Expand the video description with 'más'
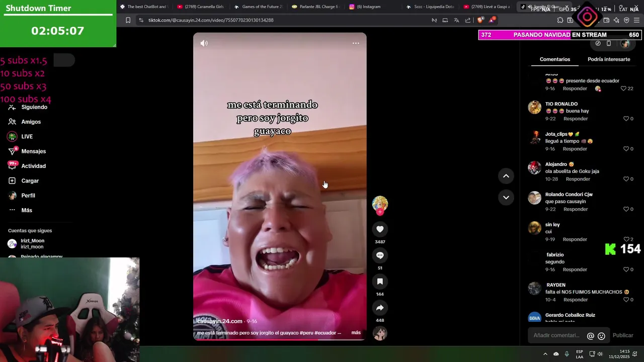The width and height of the screenshot is (644, 362). click(x=356, y=333)
